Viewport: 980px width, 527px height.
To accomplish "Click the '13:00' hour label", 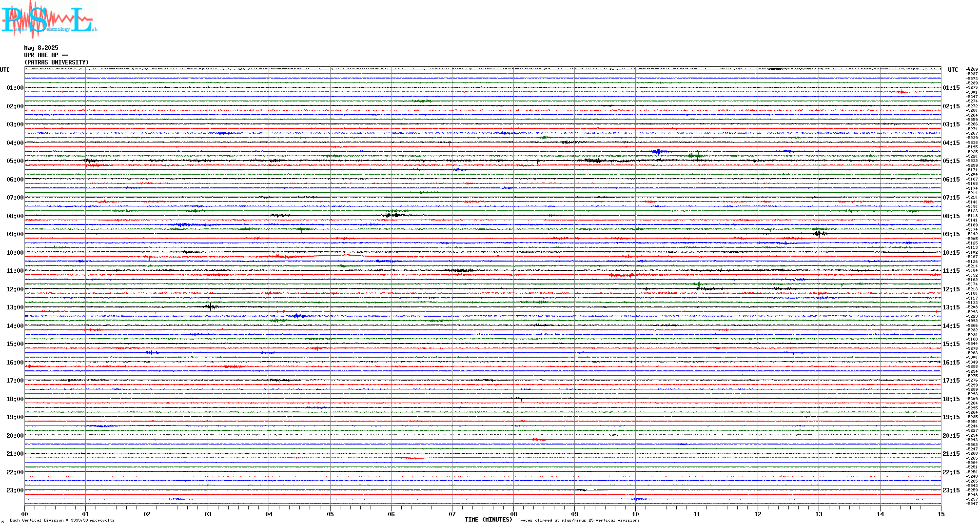I will [15, 307].
